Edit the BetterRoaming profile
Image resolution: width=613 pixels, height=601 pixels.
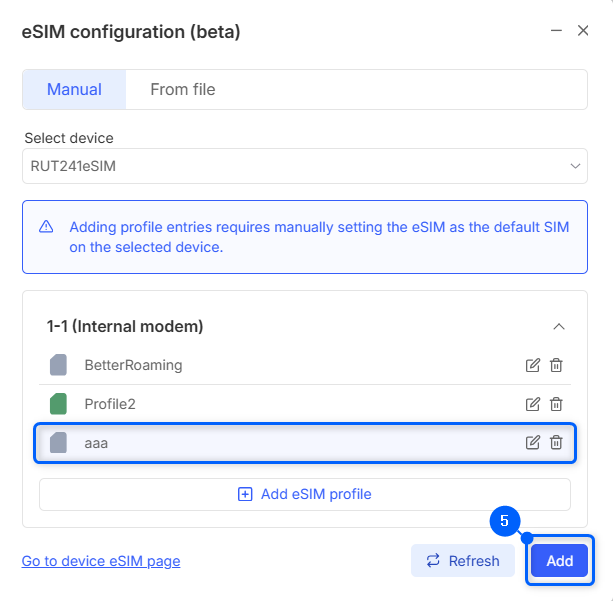tap(533, 365)
